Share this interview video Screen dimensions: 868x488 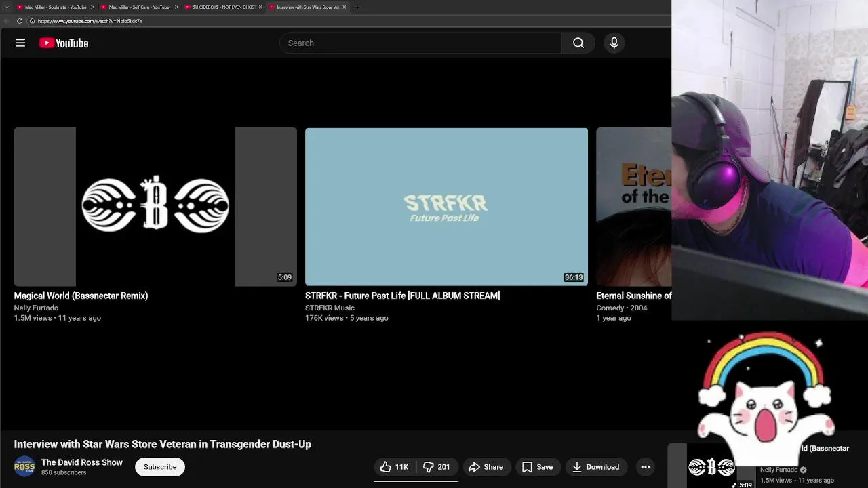click(486, 467)
